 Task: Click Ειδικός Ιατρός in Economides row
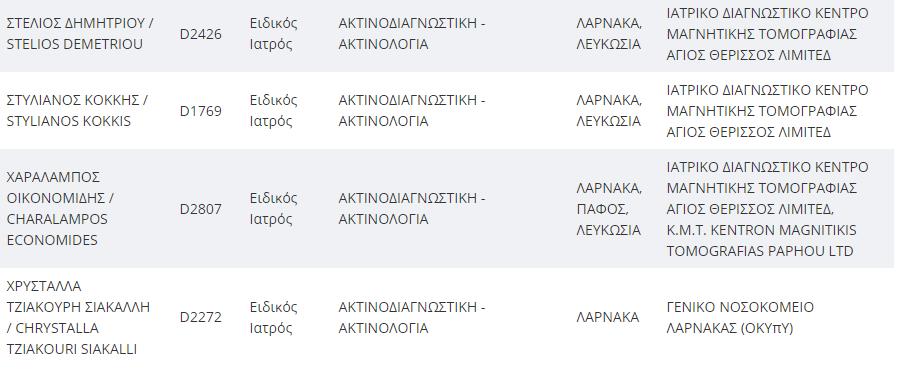273,209
